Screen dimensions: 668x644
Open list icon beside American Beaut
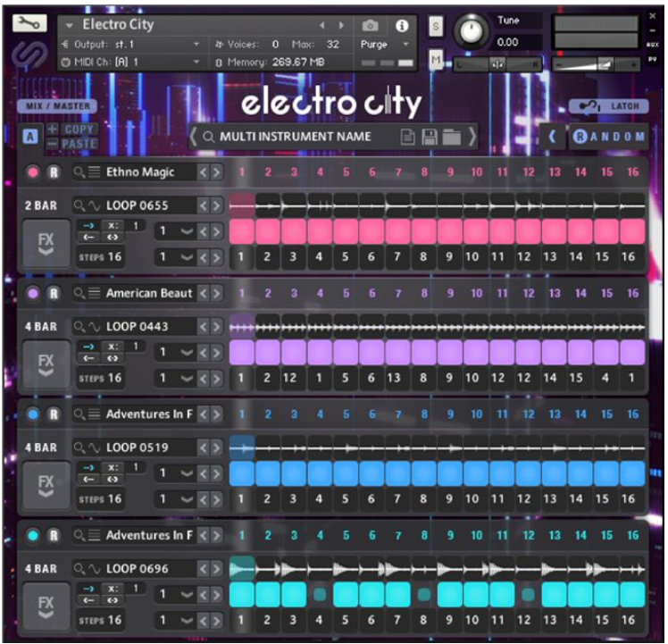coord(94,293)
